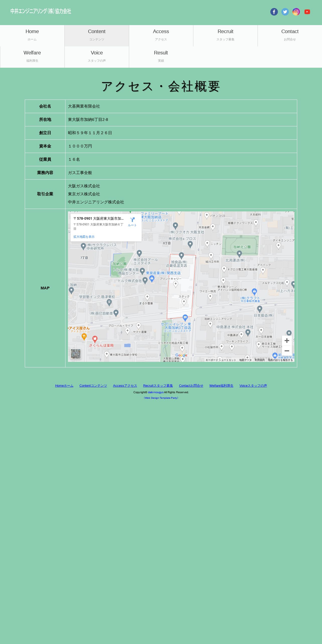Select the 東京ガス株式会社 entry
Screen dimensions: 322x644
click(x=84, y=194)
